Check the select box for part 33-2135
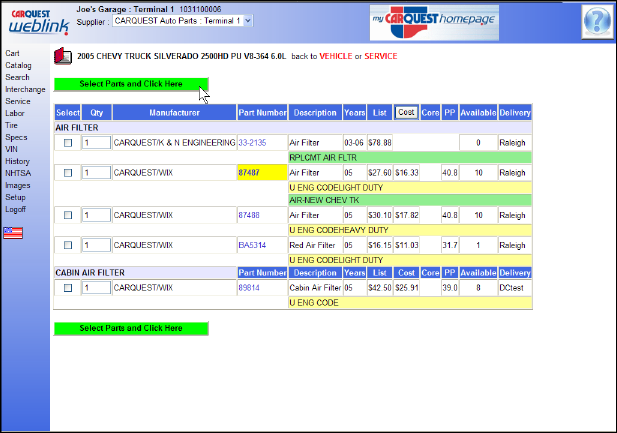Screen dimensions: 617x433 click(x=68, y=143)
